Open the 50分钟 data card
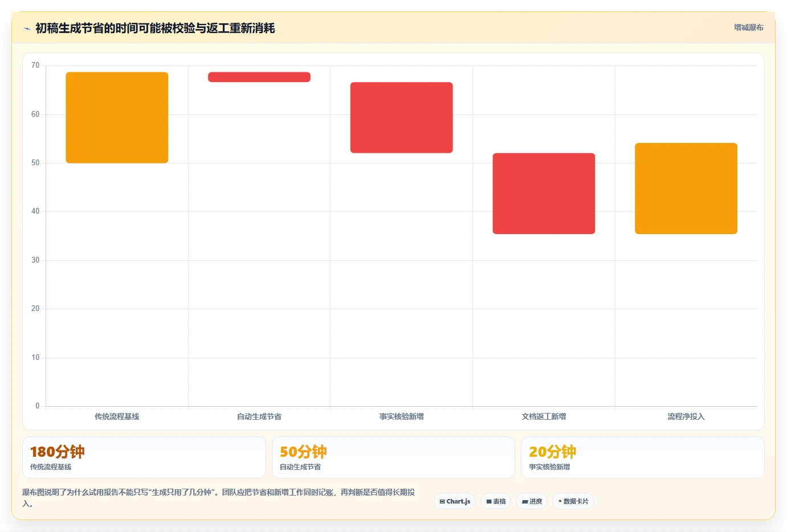Image resolution: width=787 pixels, height=532 pixels. (393, 457)
